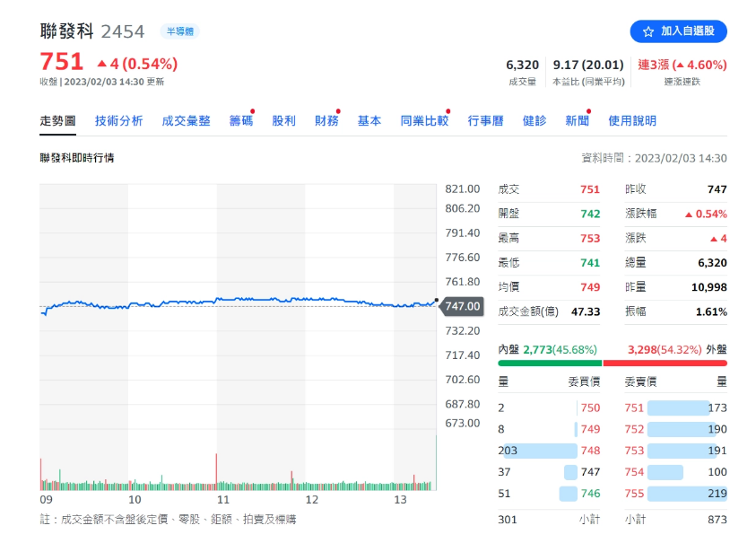
Task: Click the 半導體 industry tag
Action: [180, 31]
